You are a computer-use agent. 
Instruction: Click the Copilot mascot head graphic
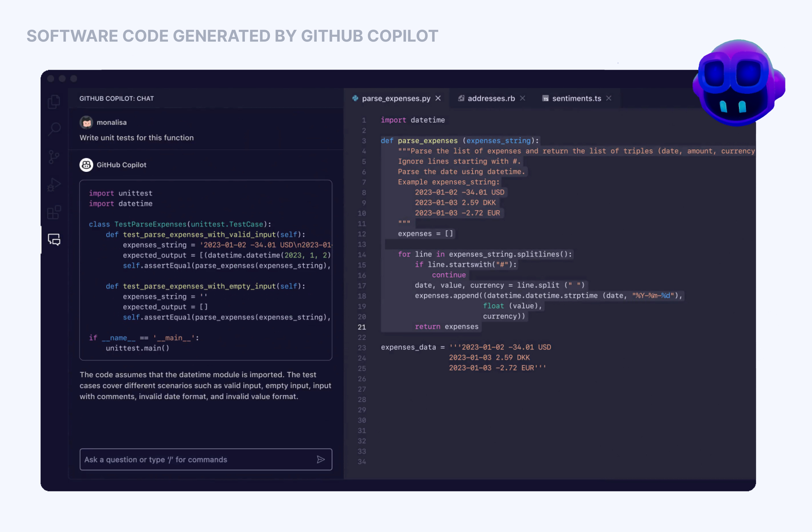(x=739, y=82)
